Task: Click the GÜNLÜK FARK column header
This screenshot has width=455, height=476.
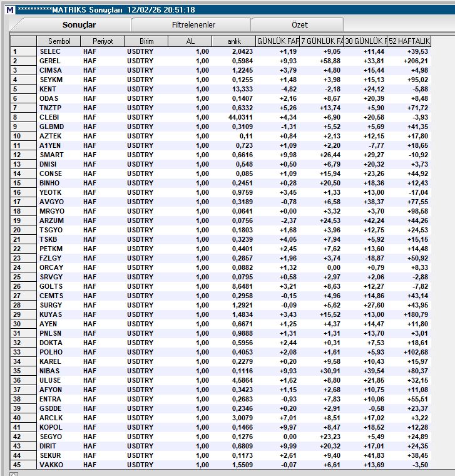Action: pos(277,41)
